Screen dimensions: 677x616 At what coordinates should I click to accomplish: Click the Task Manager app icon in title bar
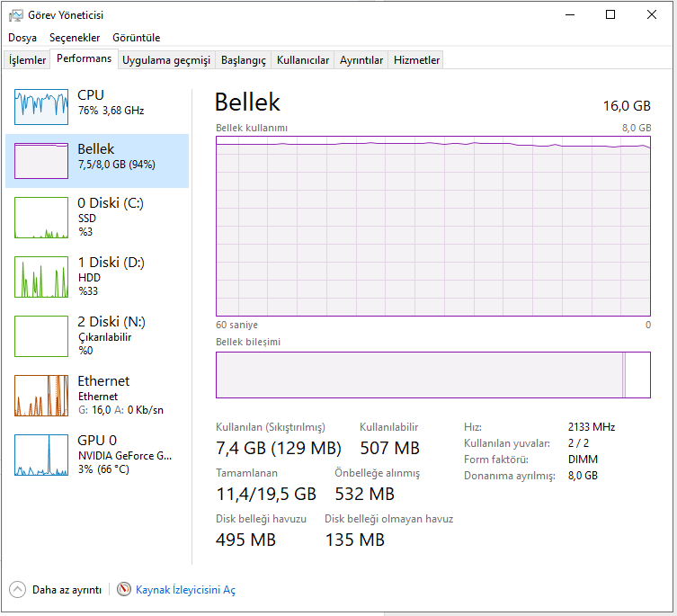(14, 15)
